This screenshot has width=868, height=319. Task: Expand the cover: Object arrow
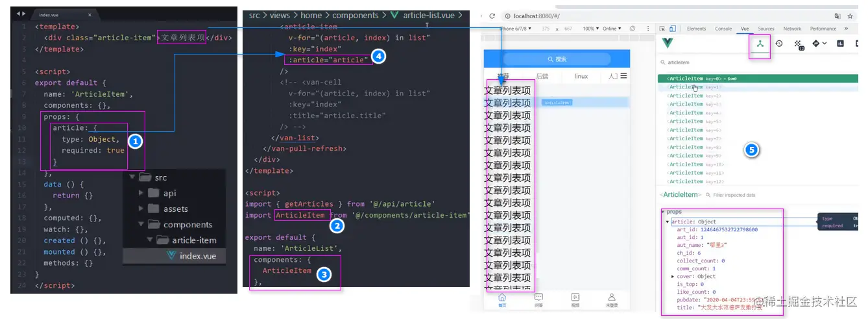pyautogui.click(x=673, y=277)
